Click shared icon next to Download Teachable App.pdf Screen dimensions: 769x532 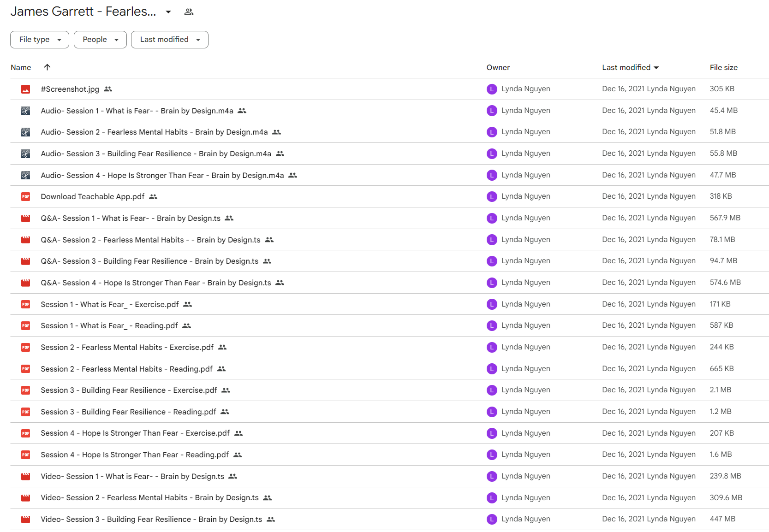pos(153,197)
